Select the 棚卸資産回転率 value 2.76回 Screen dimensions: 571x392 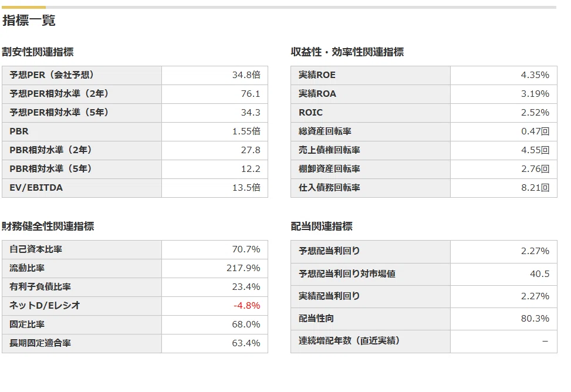(x=535, y=169)
